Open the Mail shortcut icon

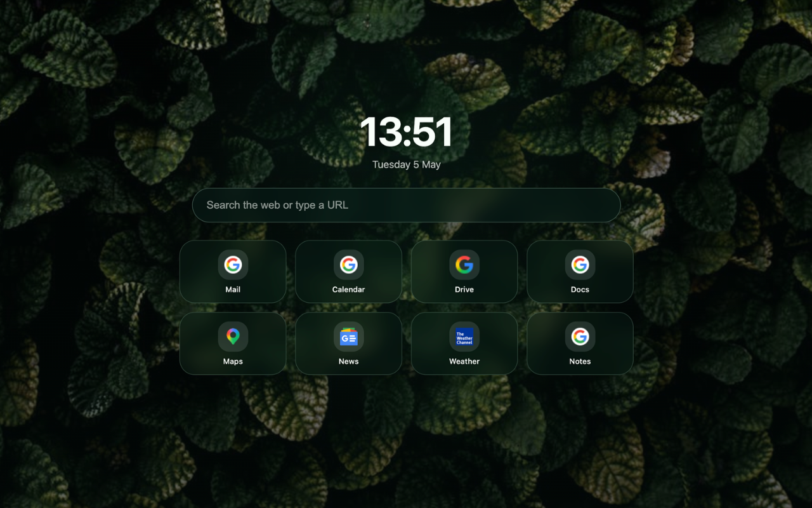pos(233,265)
